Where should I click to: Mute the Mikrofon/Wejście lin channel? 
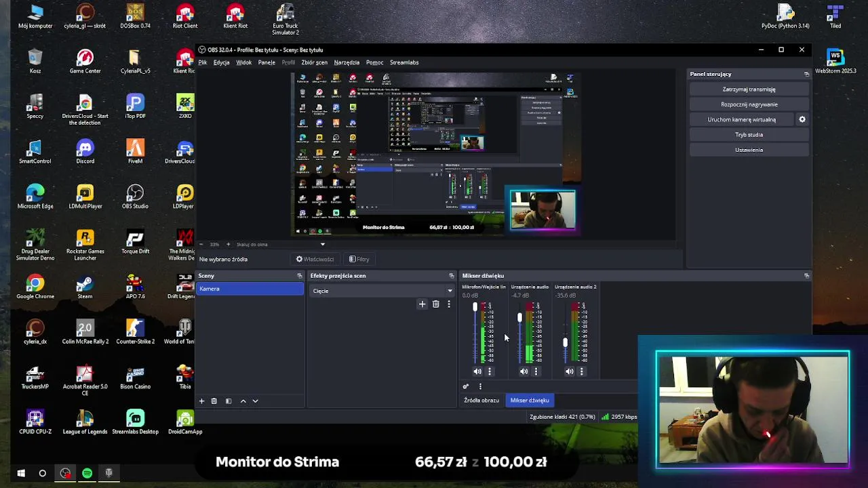pyautogui.click(x=477, y=371)
